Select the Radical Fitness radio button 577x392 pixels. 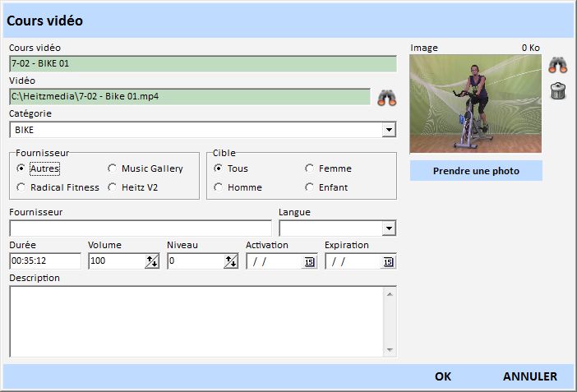coord(21,187)
